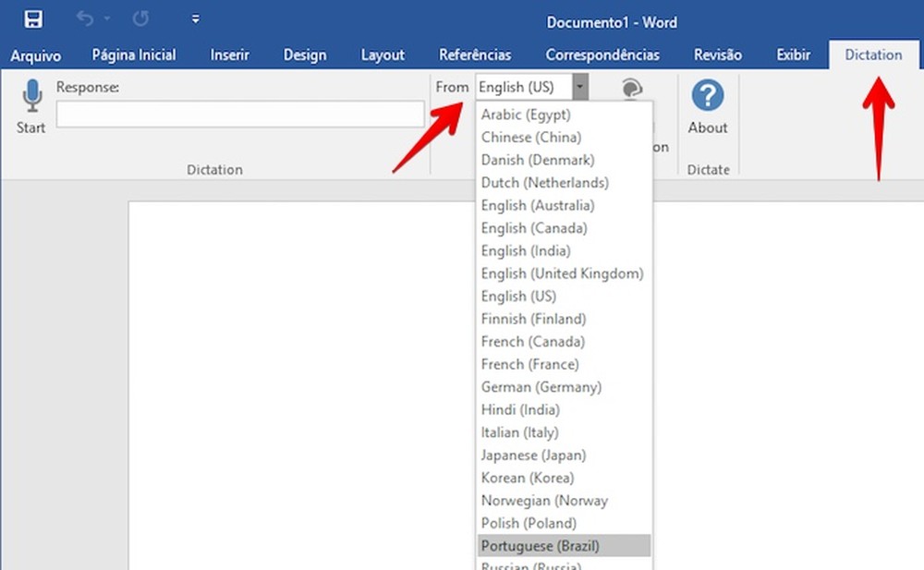Click inside the Response text field
Image resolution: width=924 pixels, height=570 pixels.
tap(239, 115)
